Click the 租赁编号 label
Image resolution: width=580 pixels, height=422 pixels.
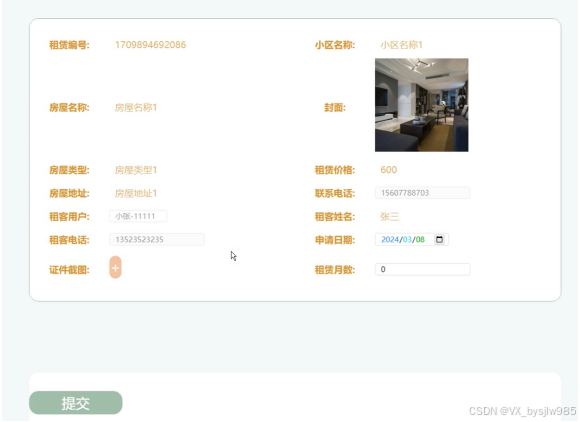(70, 45)
